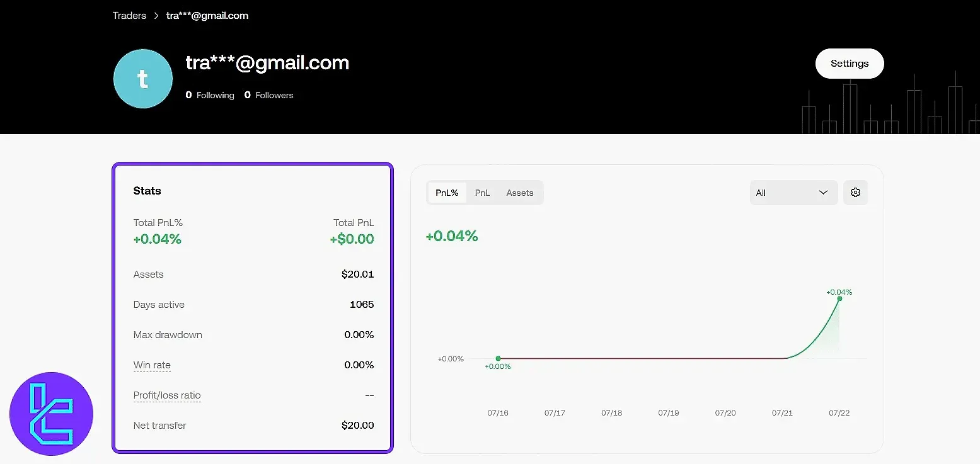Switch to the Assets chart tab
This screenshot has height=464, width=980.
pos(520,193)
